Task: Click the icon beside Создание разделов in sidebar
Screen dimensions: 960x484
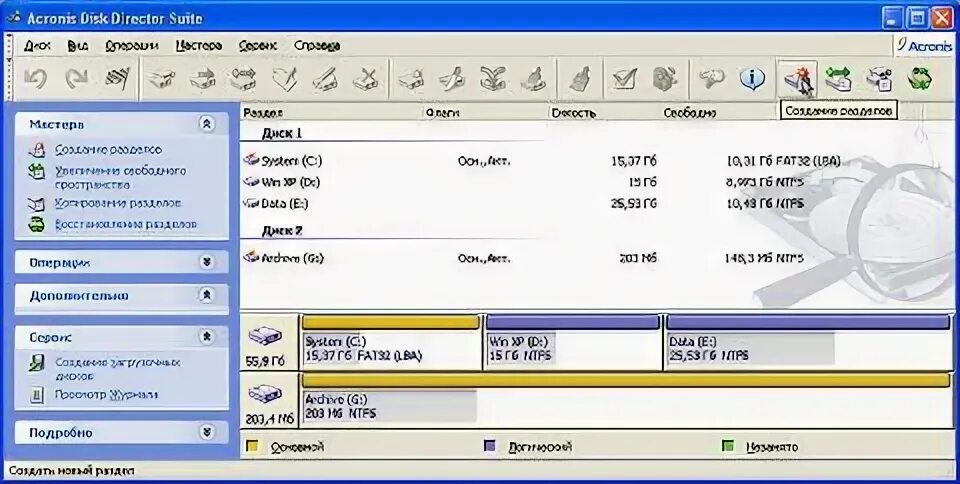Action: pyautogui.click(x=37, y=150)
